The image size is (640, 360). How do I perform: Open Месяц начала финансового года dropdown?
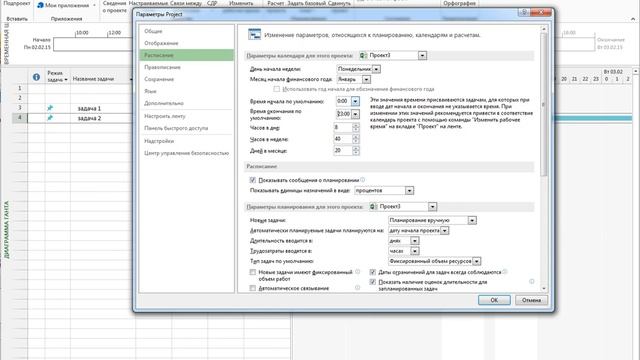pos(367,79)
